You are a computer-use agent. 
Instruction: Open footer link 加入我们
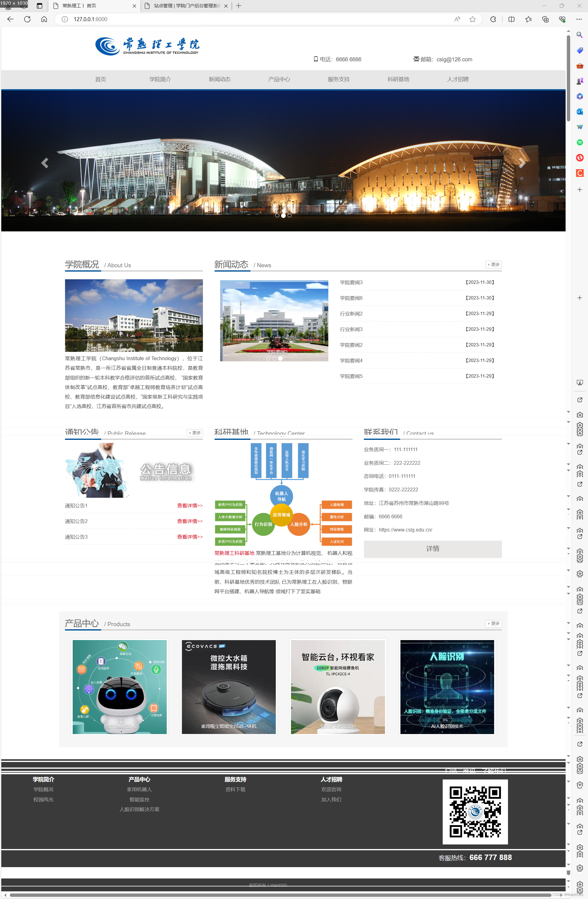click(x=331, y=799)
